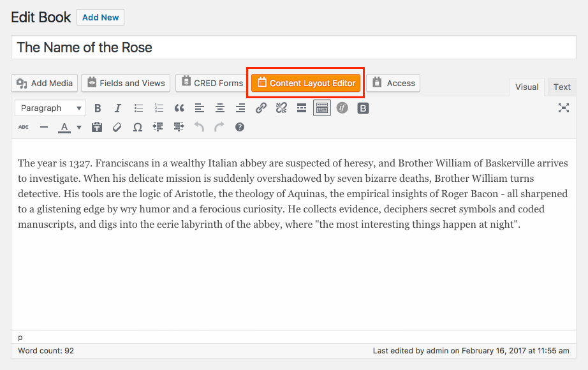Click inside the book description text
Viewport: 588px width, 370px height.
pyautogui.click(x=293, y=194)
